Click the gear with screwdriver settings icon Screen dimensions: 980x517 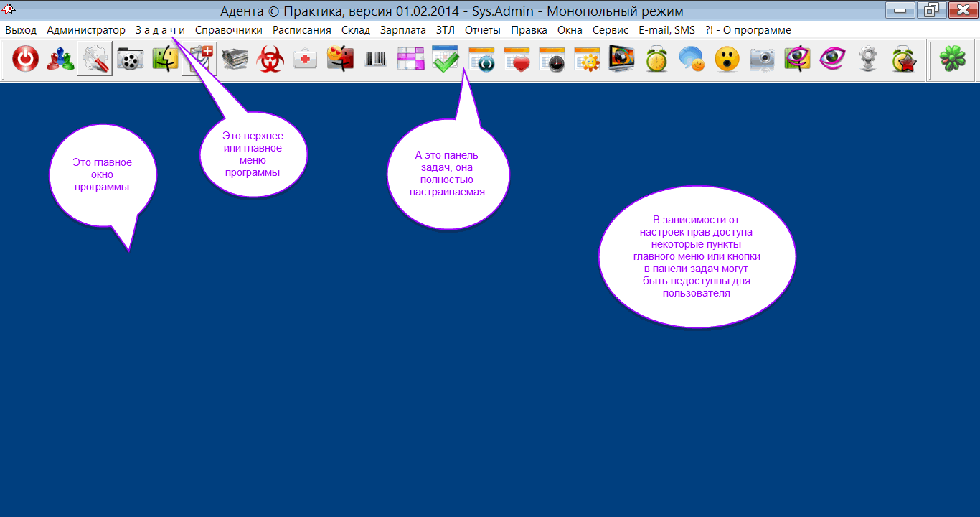tap(95, 60)
